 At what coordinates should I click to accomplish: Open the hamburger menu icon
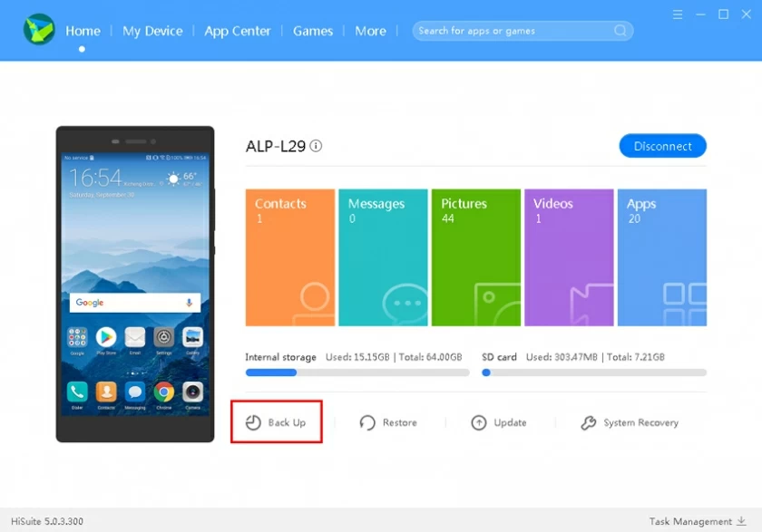(x=677, y=15)
